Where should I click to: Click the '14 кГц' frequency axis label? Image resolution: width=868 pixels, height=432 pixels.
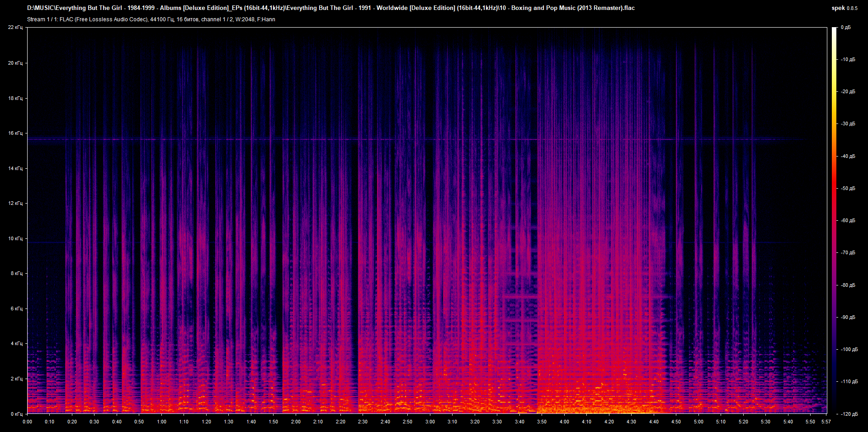pos(15,168)
